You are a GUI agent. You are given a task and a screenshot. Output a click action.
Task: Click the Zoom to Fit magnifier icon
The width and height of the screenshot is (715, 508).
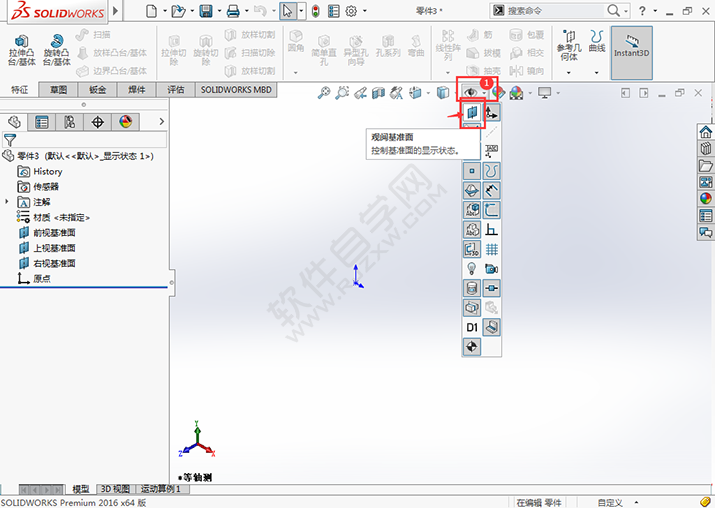tap(324, 93)
